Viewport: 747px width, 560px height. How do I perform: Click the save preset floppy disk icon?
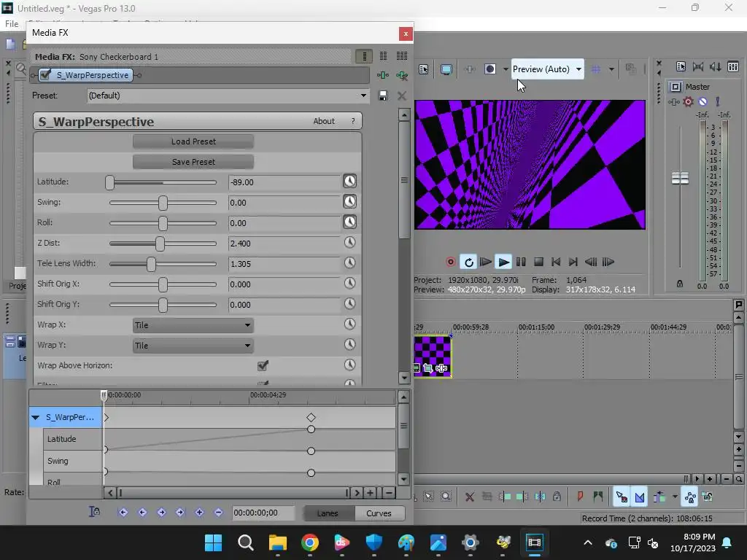[382, 96]
